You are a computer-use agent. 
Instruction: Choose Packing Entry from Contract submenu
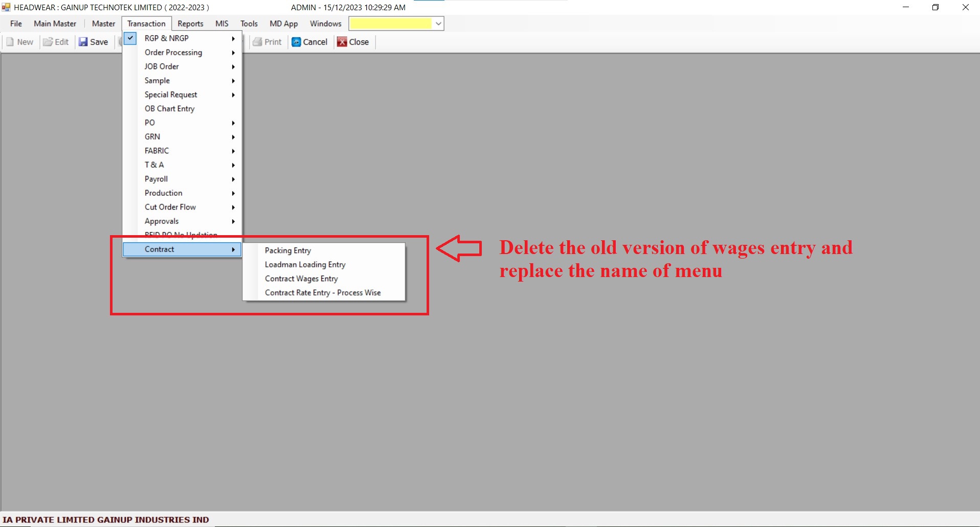click(287, 250)
